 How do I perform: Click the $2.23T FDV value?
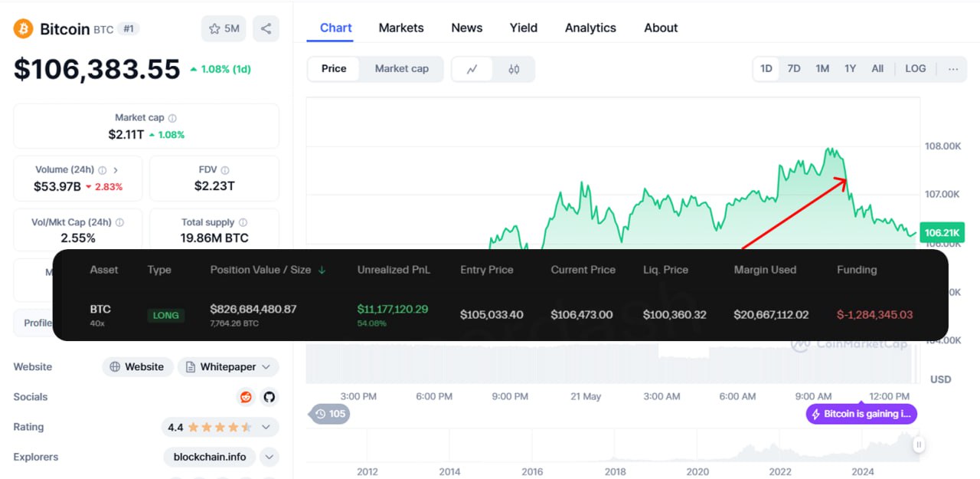pyautogui.click(x=214, y=186)
